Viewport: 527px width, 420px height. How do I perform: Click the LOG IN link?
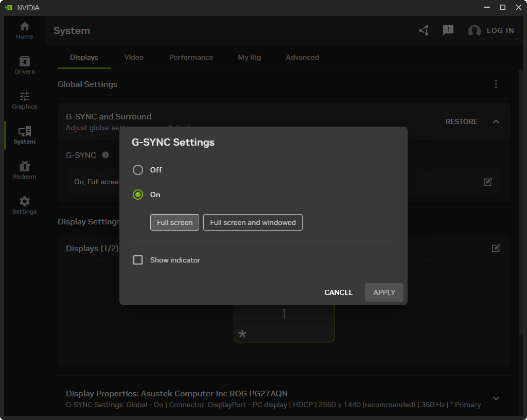(x=500, y=30)
